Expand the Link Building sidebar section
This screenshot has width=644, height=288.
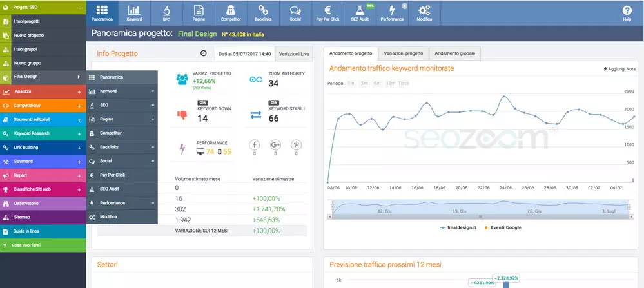coord(79,148)
